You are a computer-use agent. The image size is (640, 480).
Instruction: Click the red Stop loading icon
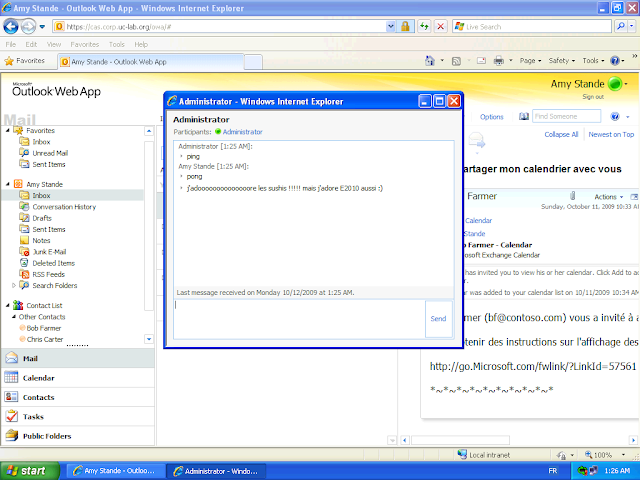point(440,27)
